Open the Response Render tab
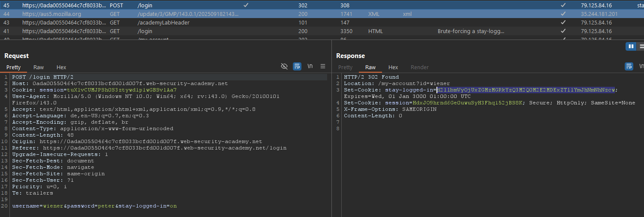Viewport: 644px width, 217px height. click(419, 67)
